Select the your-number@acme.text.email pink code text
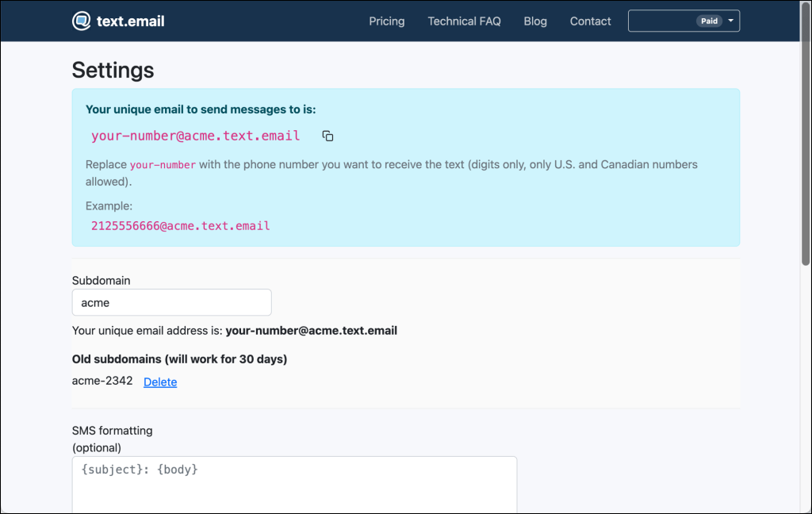Image resolution: width=812 pixels, height=514 pixels. [x=195, y=136]
